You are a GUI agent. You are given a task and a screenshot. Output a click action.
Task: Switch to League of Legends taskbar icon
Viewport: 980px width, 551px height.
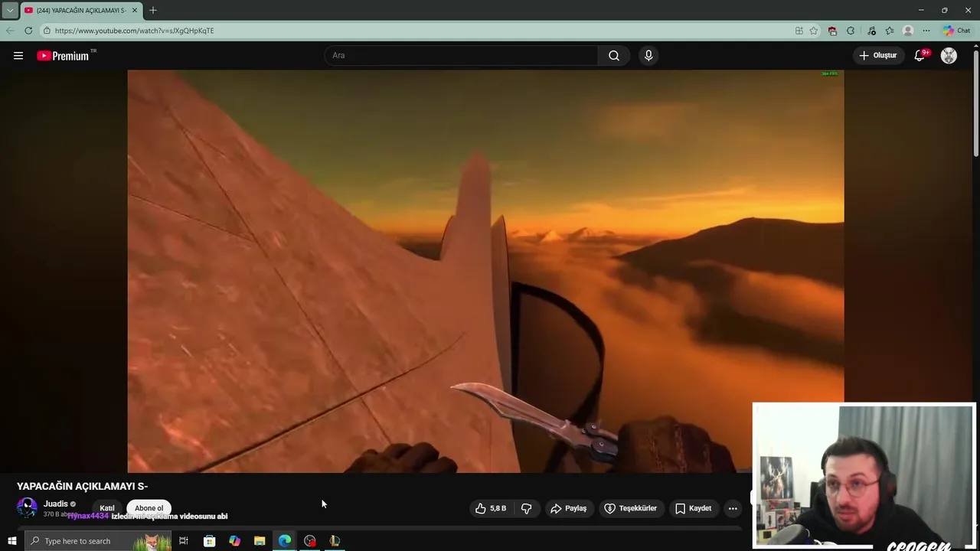point(335,541)
